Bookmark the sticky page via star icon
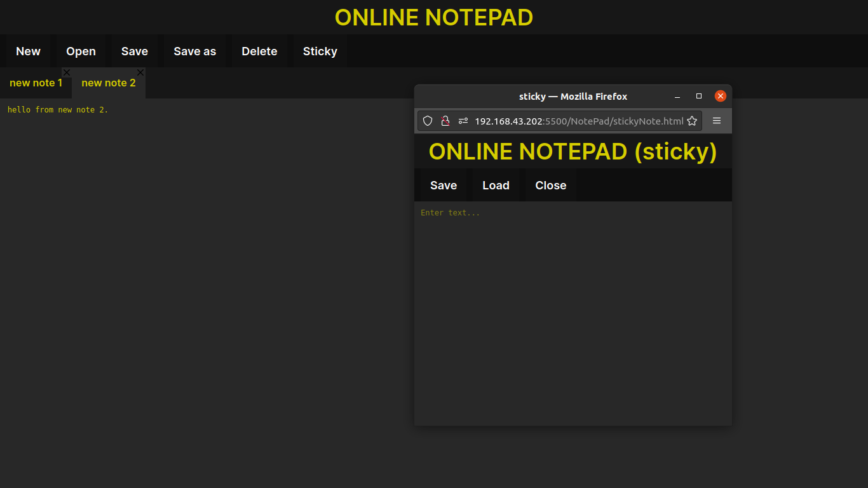 pos(692,121)
